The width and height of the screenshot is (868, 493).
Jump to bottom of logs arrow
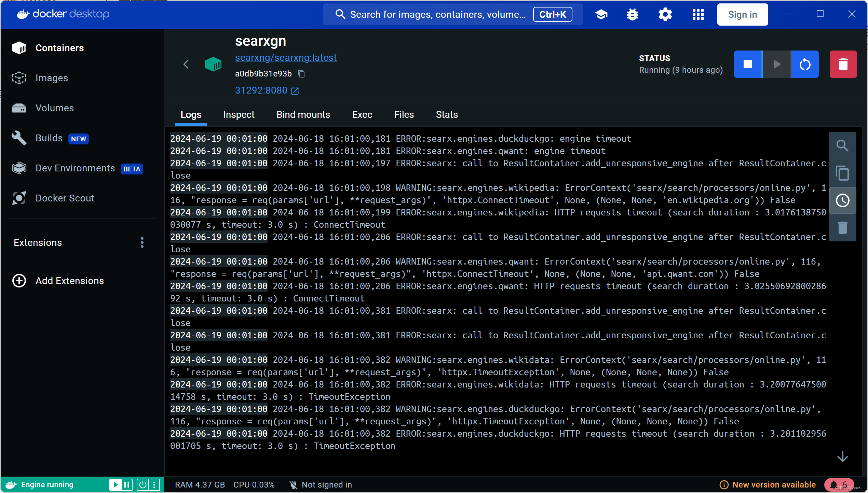(842, 457)
